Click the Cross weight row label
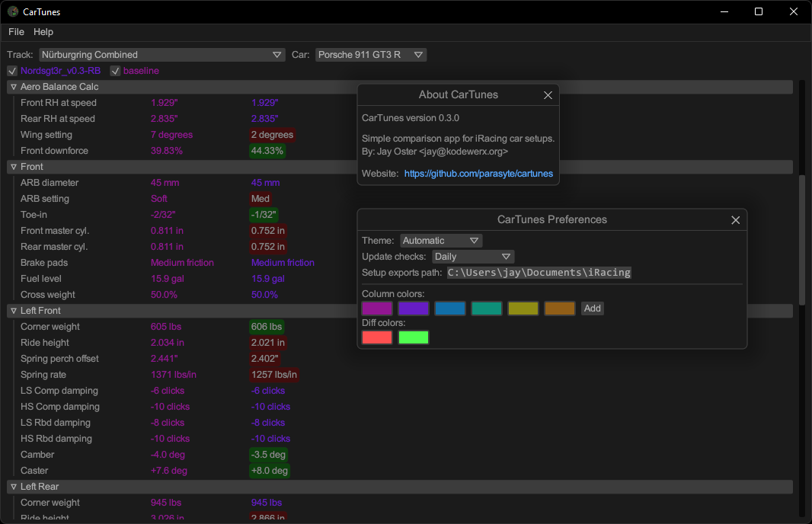 (x=48, y=296)
